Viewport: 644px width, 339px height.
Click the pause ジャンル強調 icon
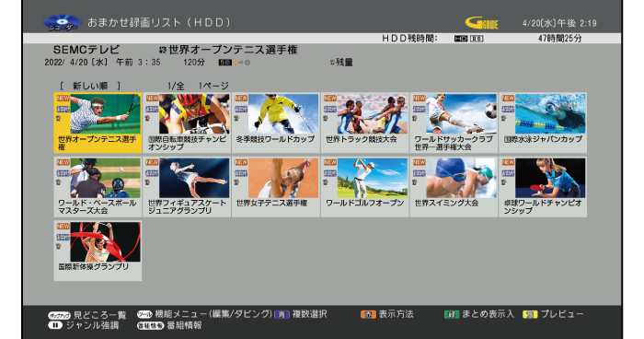(x=54, y=325)
